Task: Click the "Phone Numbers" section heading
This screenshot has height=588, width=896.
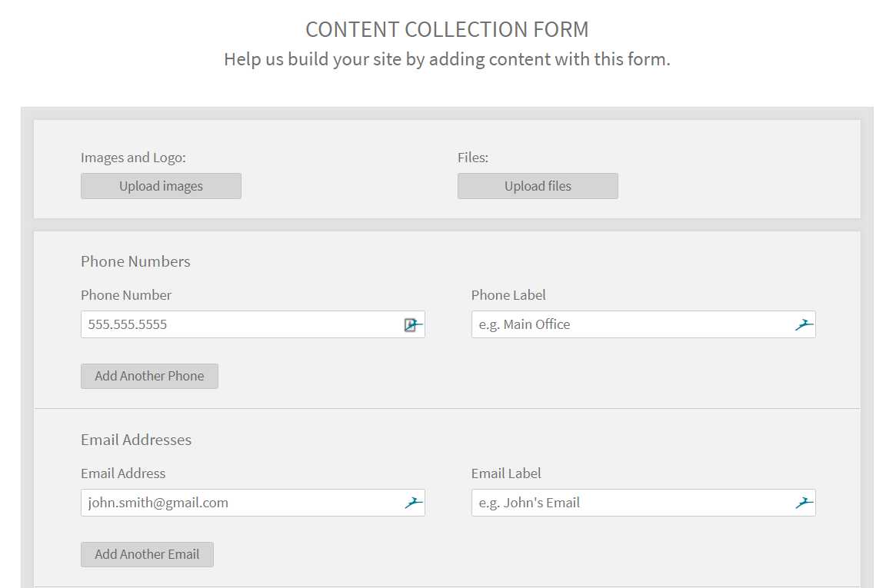Action: pos(135,262)
